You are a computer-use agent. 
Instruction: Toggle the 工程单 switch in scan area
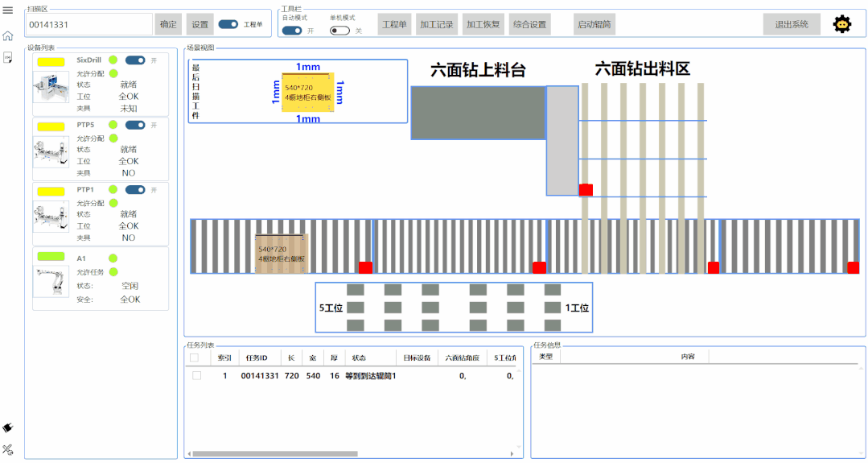(x=228, y=24)
